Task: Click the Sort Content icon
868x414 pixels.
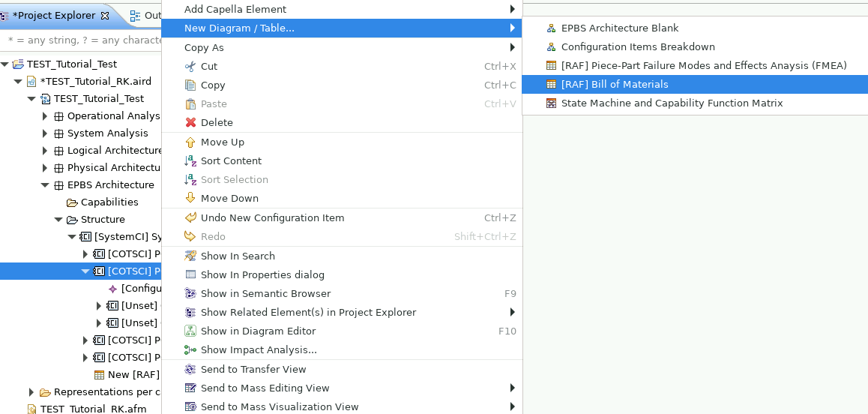Action: 190,161
